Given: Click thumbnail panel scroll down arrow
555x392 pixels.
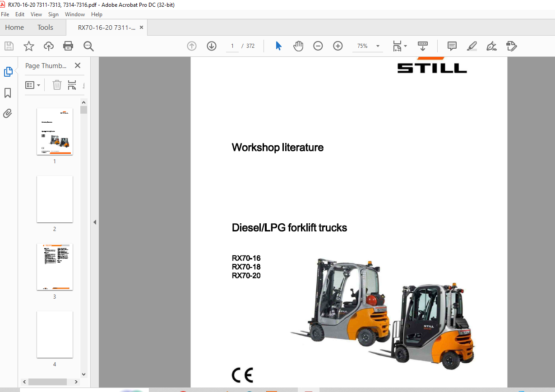Looking at the screenshot, I should coord(83,374).
